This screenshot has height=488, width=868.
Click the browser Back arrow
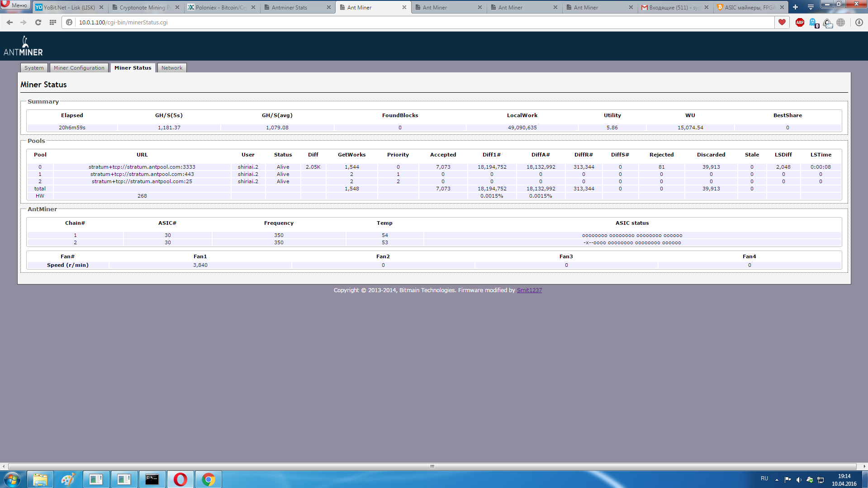click(9, 22)
